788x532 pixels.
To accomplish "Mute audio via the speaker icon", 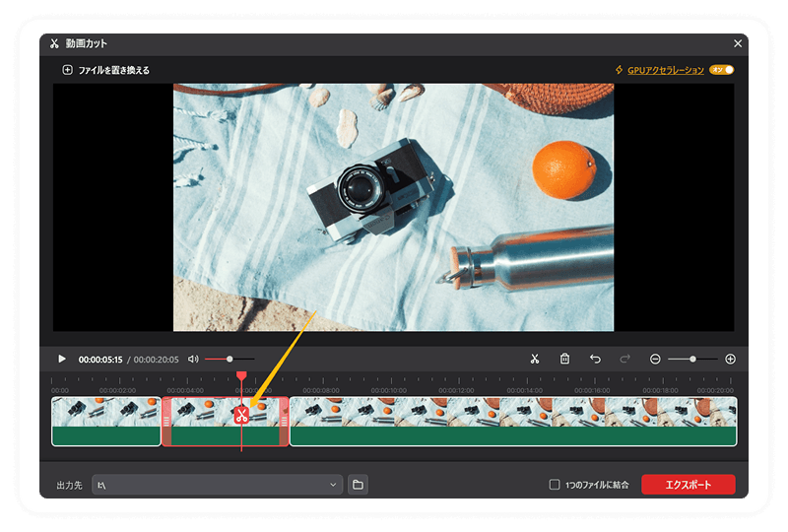I will point(193,359).
